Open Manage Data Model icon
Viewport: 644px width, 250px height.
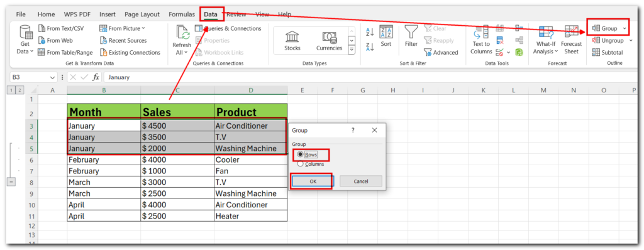[x=519, y=52]
